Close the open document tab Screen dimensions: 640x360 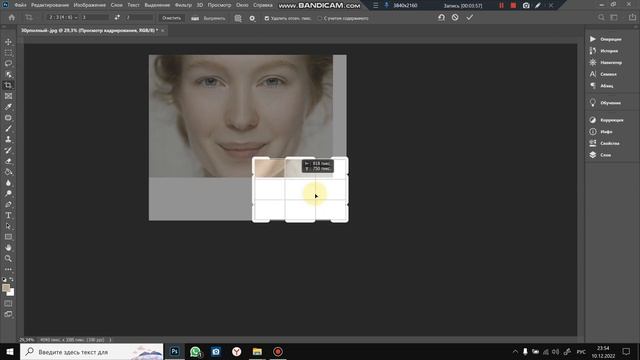162,31
